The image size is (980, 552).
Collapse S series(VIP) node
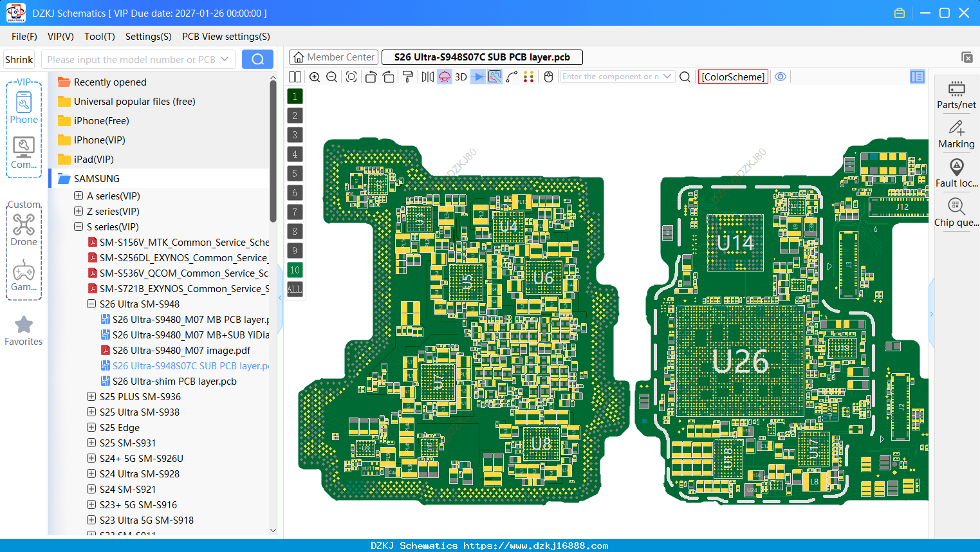pos(79,226)
